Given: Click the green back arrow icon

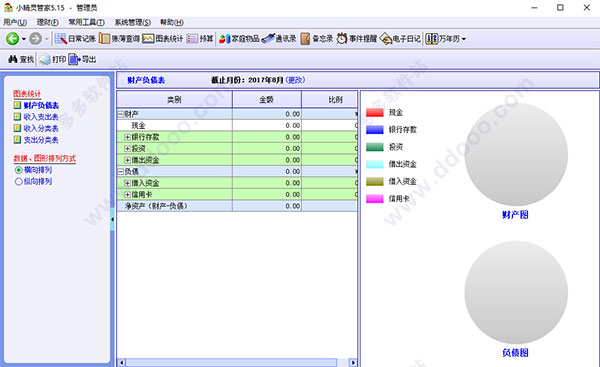Looking at the screenshot, I should (x=12, y=39).
